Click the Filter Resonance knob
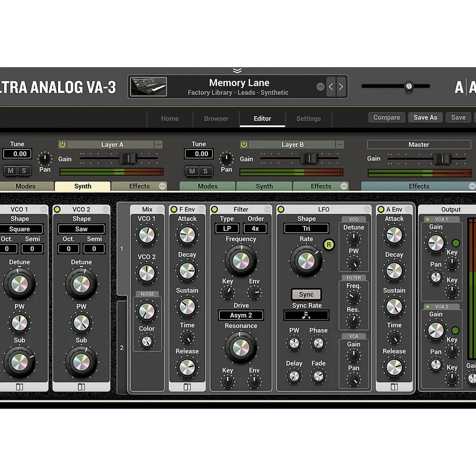 241,347
